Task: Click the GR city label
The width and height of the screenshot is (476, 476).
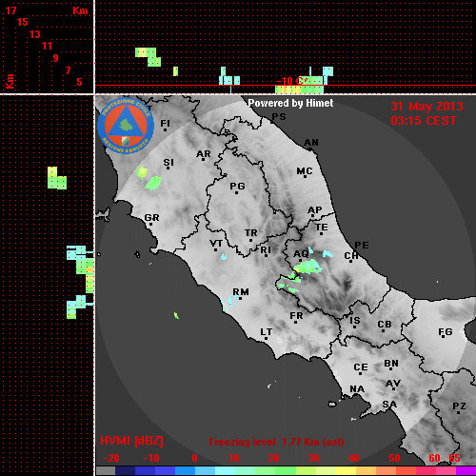Action: 151,218
